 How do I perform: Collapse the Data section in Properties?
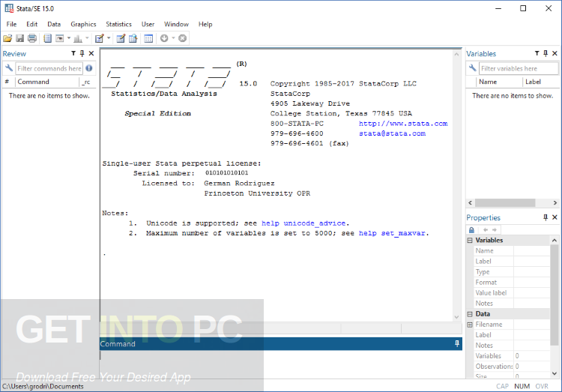coord(470,314)
